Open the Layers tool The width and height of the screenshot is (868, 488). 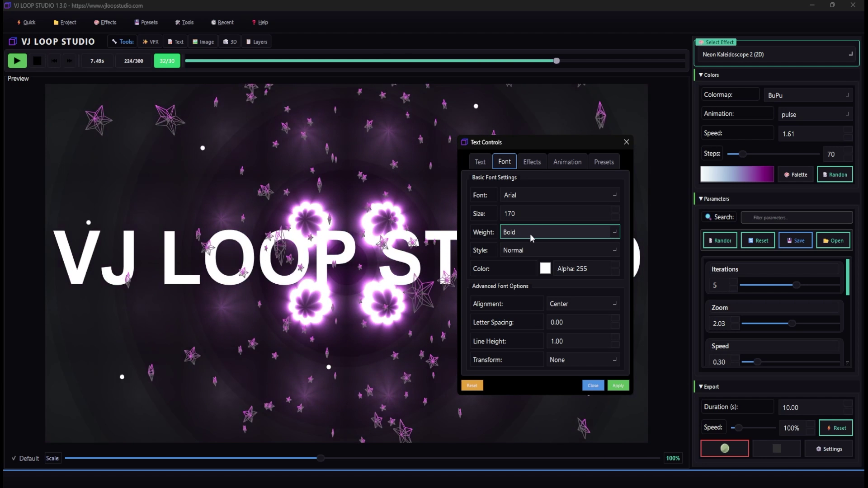256,41
